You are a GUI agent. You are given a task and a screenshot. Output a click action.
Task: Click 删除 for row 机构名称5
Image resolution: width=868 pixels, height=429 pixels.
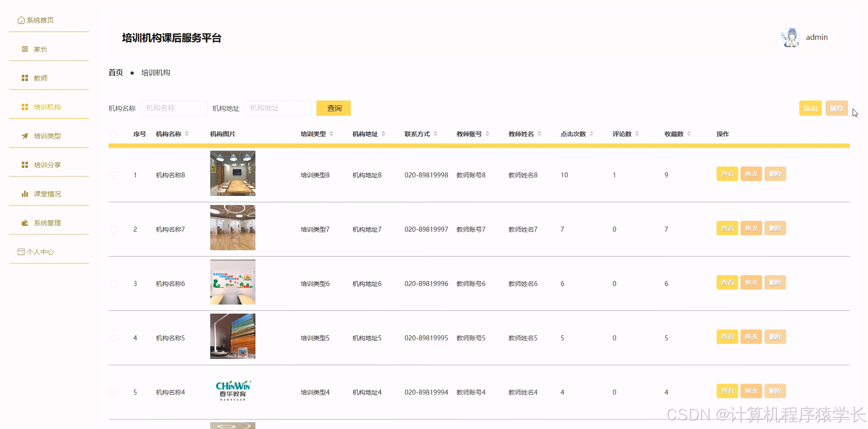point(775,337)
